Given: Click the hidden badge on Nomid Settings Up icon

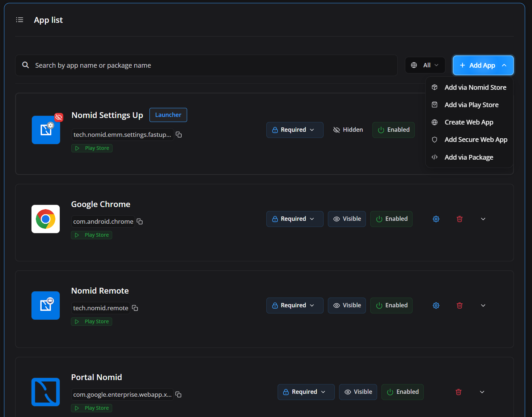Looking at the screenshot, I should pyautogui.click(x=59, y=117).
